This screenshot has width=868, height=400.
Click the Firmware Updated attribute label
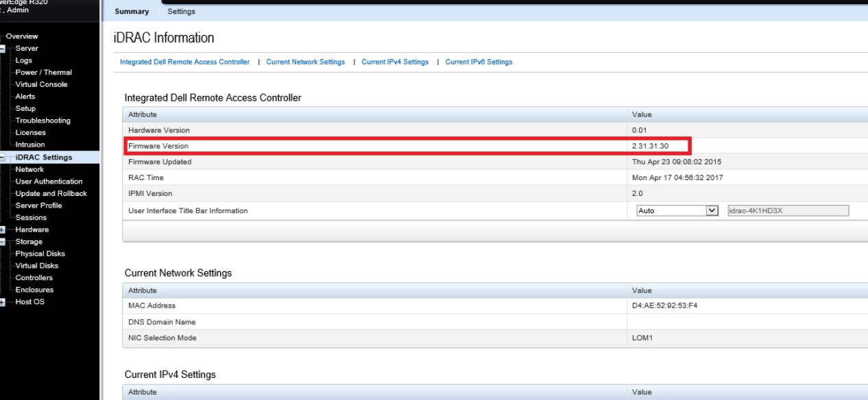point(160,162)
